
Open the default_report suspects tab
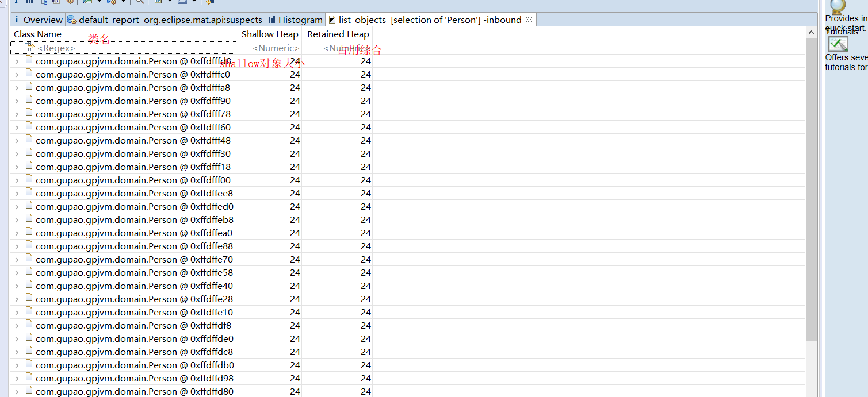coord(165,20)
